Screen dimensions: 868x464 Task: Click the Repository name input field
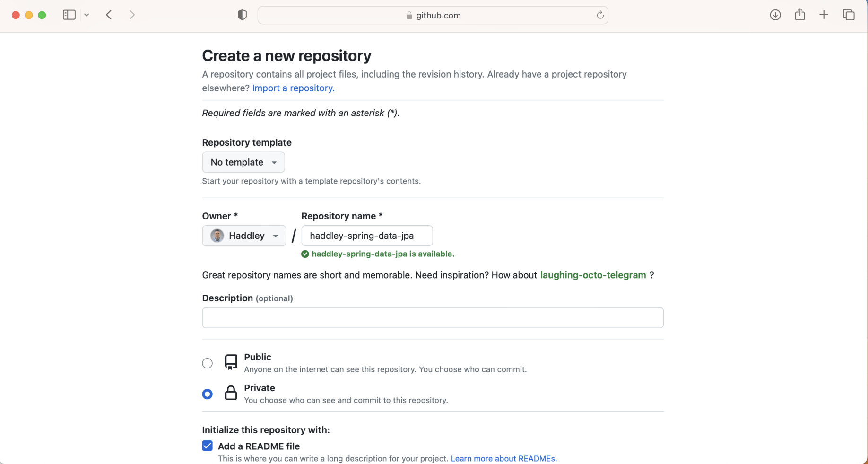tap(367, 236)
